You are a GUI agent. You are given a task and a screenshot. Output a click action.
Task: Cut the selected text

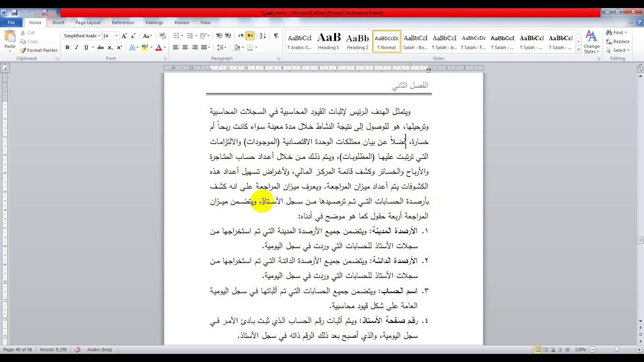pos(27,33)
